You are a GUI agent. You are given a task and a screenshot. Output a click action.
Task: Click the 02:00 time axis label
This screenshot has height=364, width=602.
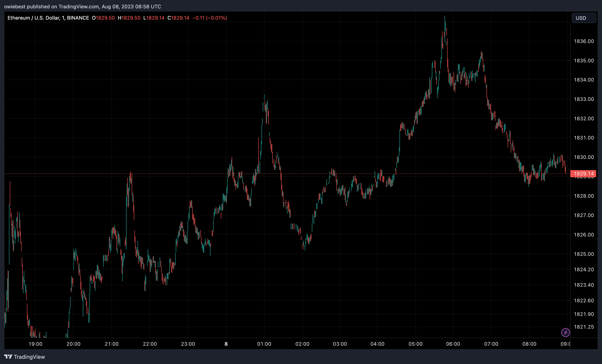302,344
